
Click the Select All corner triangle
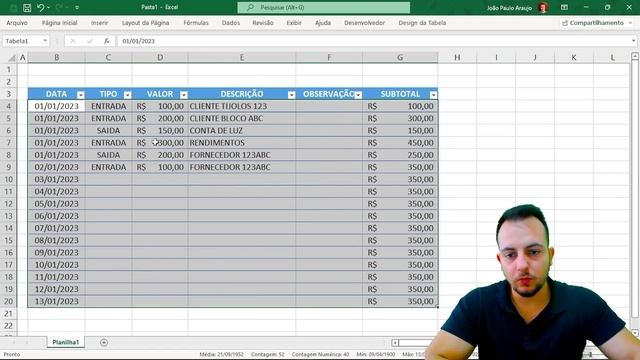click(x=11, y=58)
